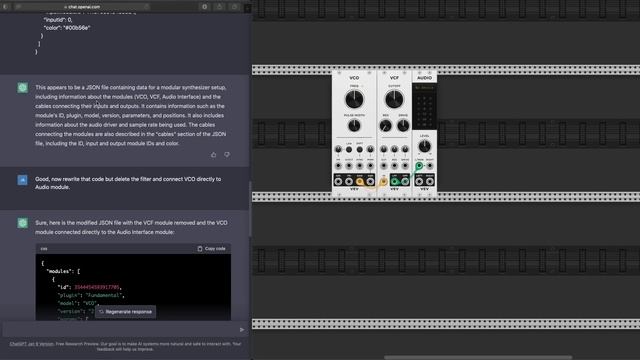This screenshot has height=360, width=640.
Task: Click the Audio module LEVEL knob
Action: pyautogui.click(x=424, y=146)
